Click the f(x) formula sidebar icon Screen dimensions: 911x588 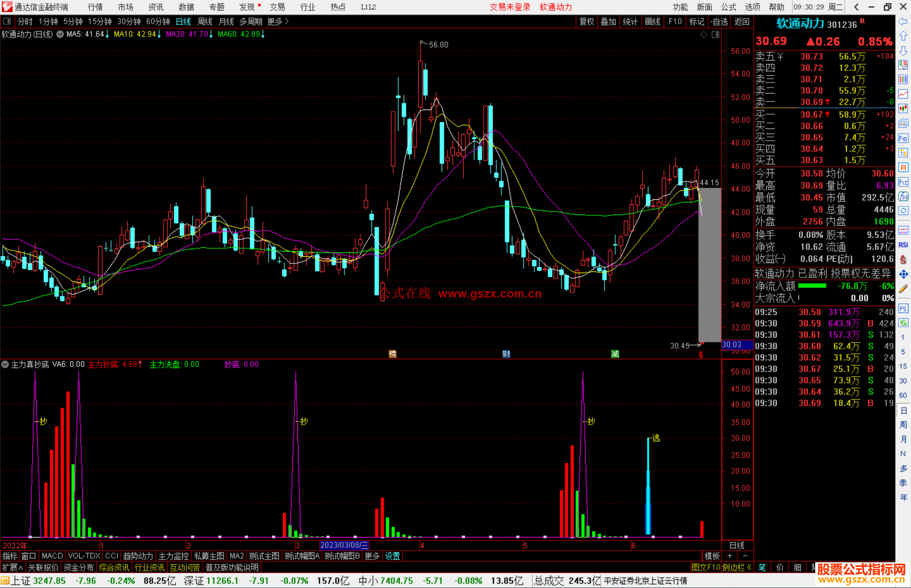pyautogui.click(x=903, y=196)
